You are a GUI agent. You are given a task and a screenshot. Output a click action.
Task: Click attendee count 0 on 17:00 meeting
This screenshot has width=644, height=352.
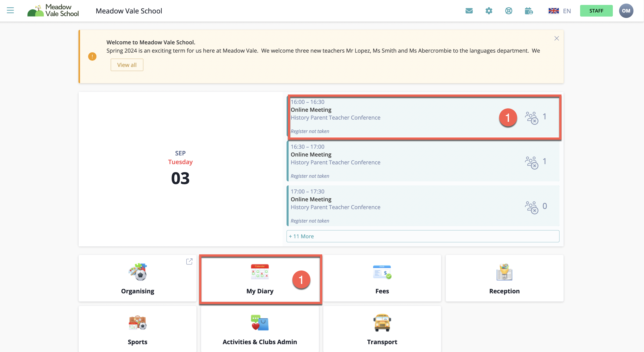[x=545, y=206]
